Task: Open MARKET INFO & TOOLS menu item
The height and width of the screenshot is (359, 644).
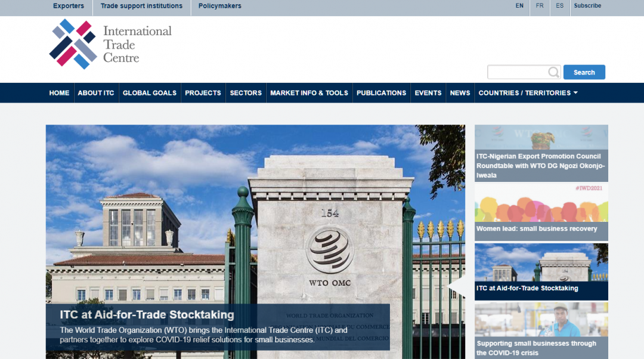Action: [x=309, y=93]
